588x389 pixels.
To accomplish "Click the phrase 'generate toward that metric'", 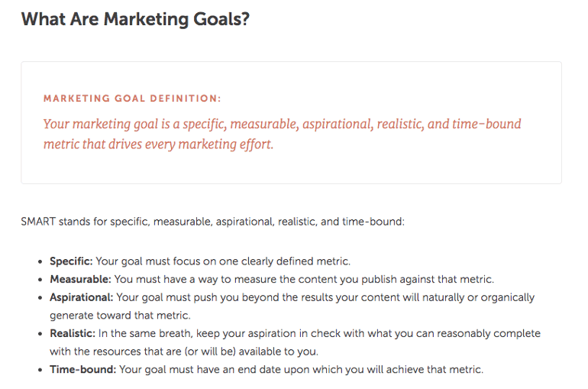I will (x=119, y=316).
